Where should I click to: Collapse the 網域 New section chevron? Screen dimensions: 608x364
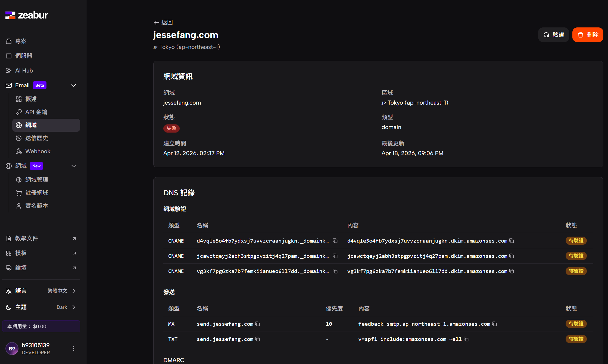[x=73, y=166]
